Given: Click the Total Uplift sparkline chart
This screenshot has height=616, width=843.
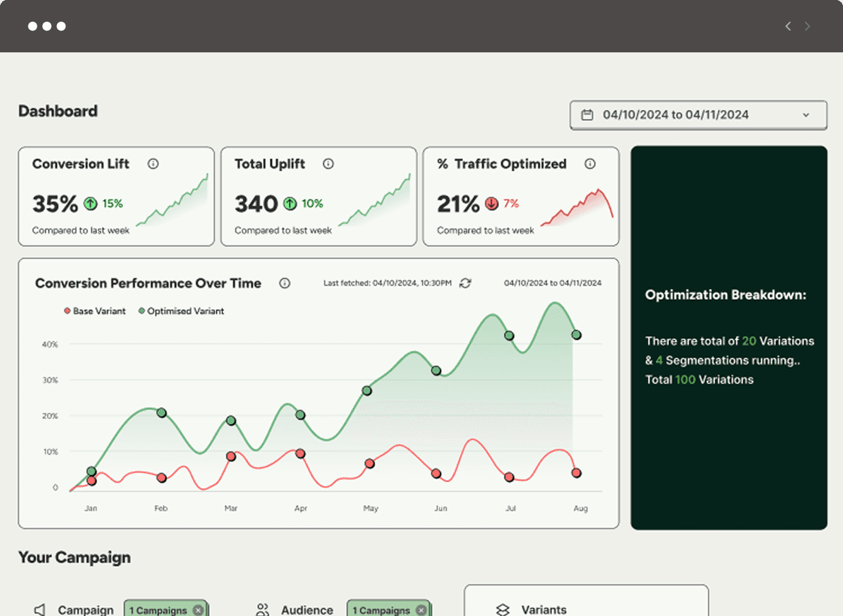Looking at the screenshot, I should (x=375, y=199).
